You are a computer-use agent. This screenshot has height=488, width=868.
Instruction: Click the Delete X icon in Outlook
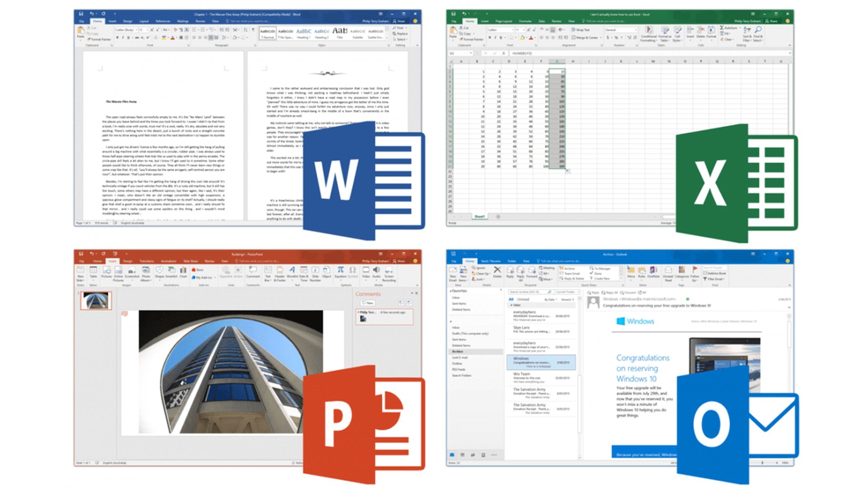497,272
